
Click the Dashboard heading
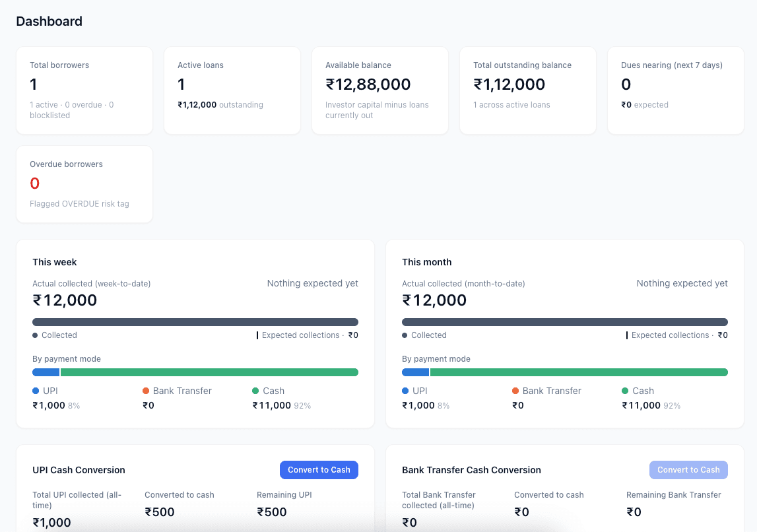(49, 21)
